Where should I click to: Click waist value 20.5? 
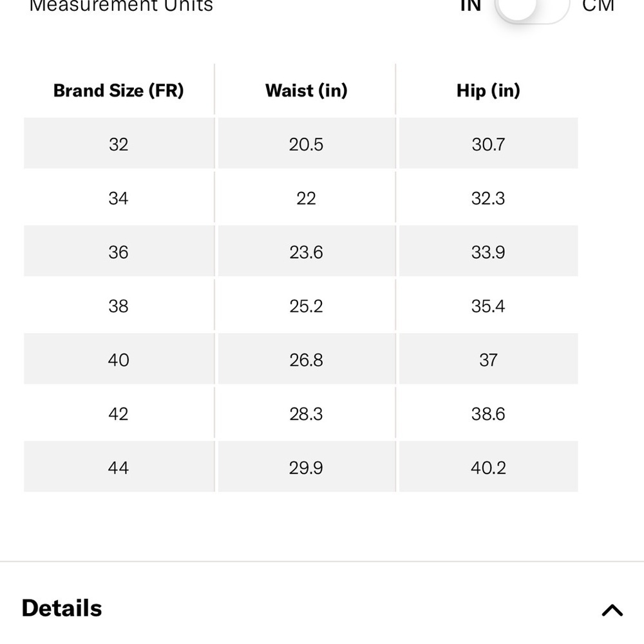pos(307,144)
